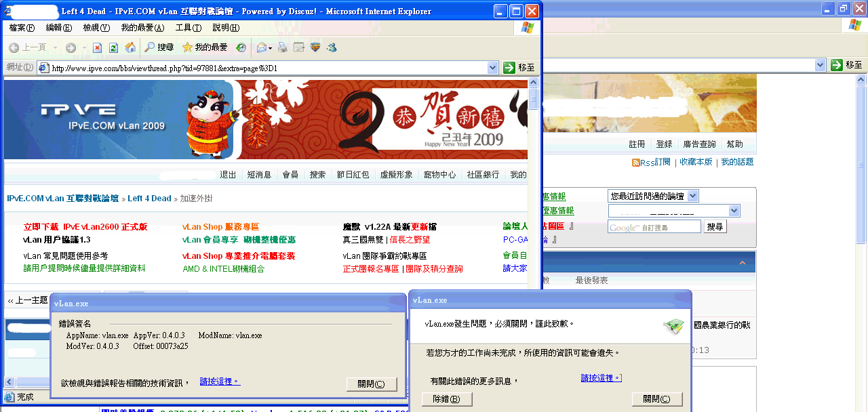868x412 pixels.
Task: Close the vLan.exe error with 關閉 button
Action: tap(372, 383)
